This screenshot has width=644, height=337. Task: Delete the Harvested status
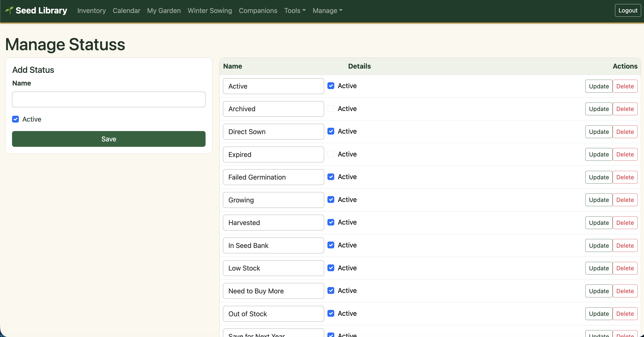(625, 223)
